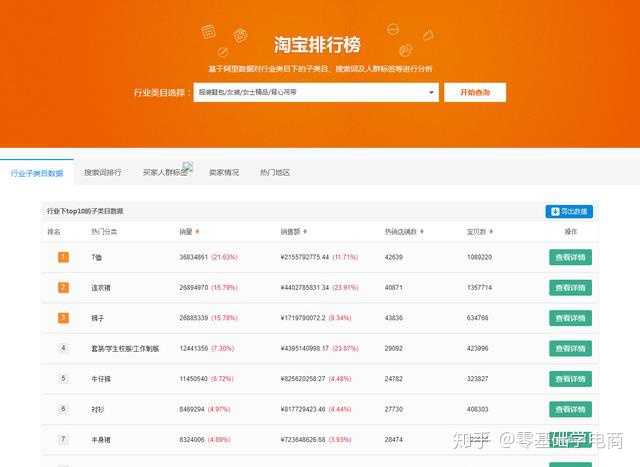Image resolution: width=640 pixels, height=467 pixels.
Task: Open 查看详情 for the T恤 row
Action: [570, 257]
